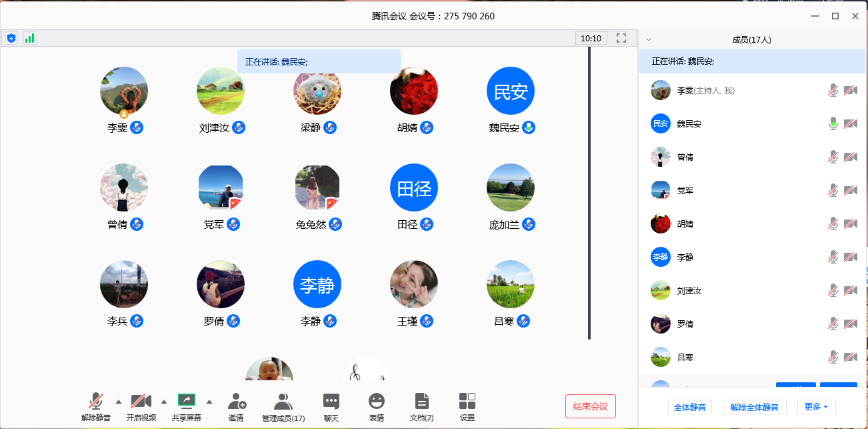Select 魏民安 row in the member list
This screenshot has height=429, width=868.
pyautogui.click(x=751, y=123)
